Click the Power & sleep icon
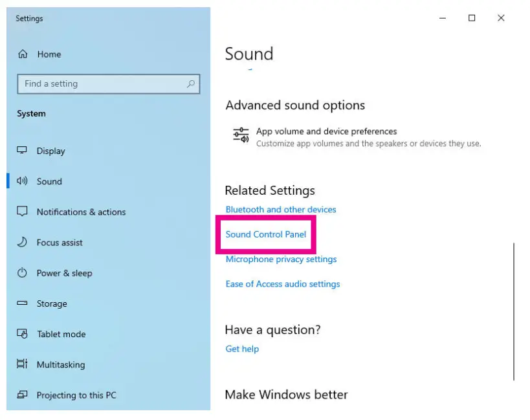Viewport: 530px width, 420px height. click(x=23, y=272)
